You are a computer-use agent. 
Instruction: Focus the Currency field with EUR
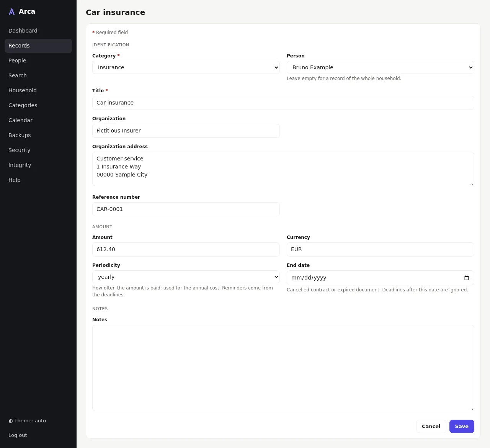tap(381, 249)
